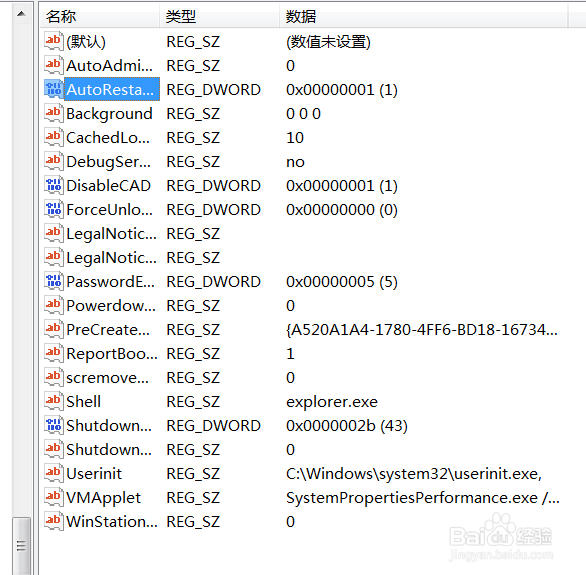Select the Background value's ab icon
This screenshot has width=586, height=575.
[x=53, y=113]
